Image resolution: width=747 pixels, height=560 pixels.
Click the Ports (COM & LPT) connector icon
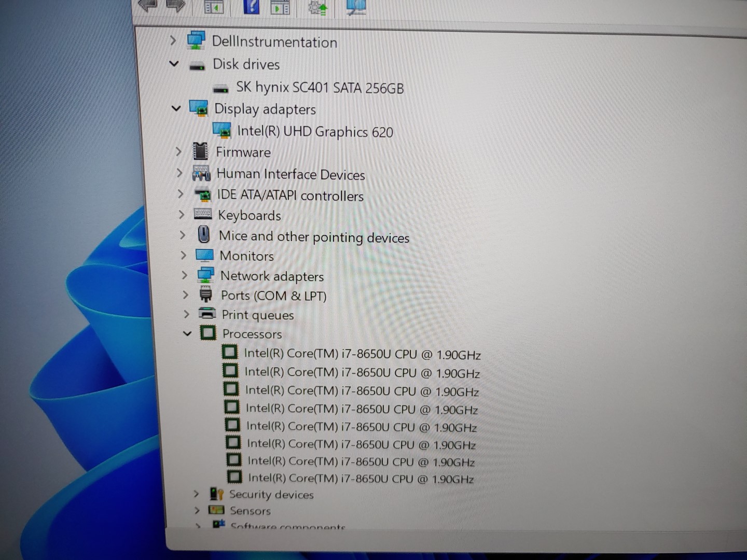point(206,294)
